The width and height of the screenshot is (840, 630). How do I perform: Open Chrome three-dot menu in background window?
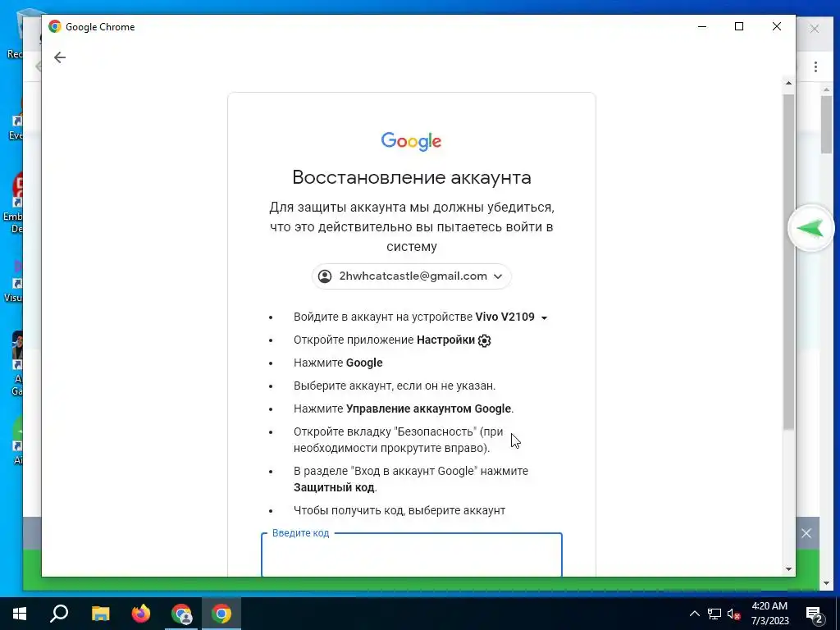(816, 67)
